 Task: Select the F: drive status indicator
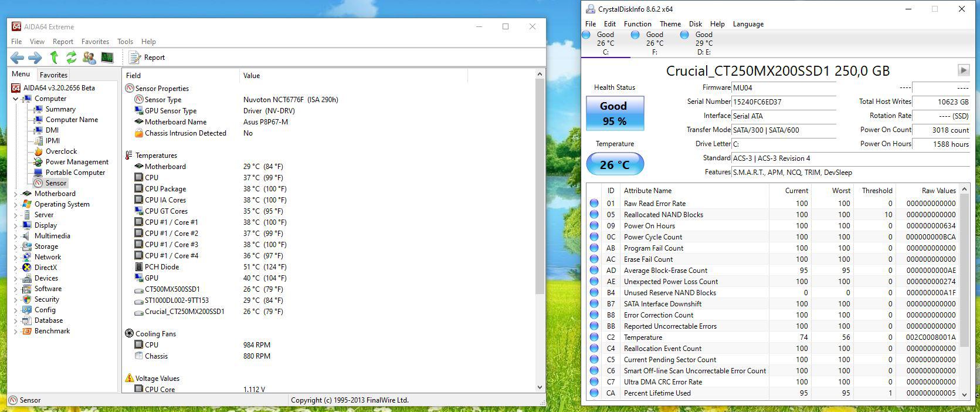coord(654,43)
